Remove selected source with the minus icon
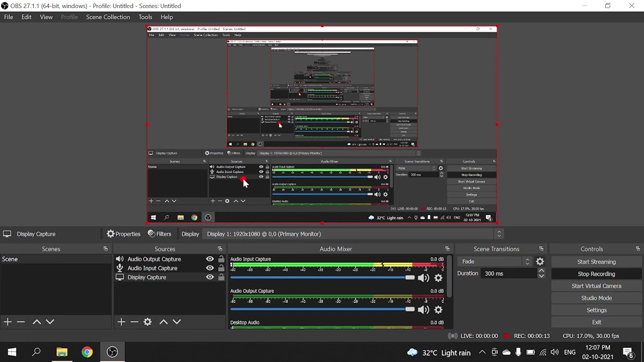 (134, 322)
